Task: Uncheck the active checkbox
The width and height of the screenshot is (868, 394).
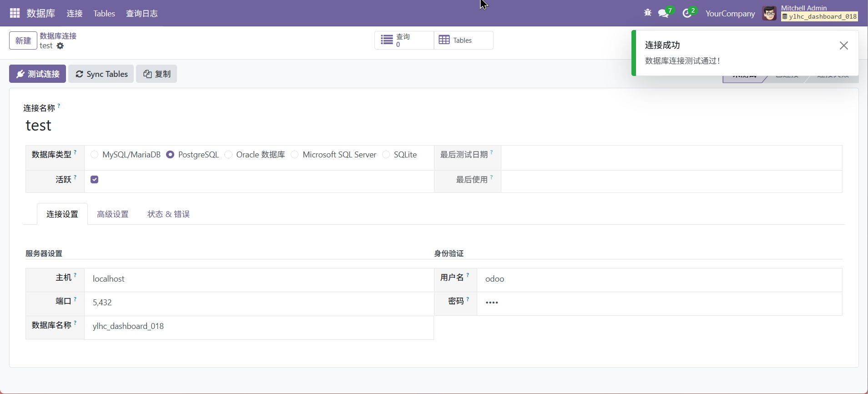Action: click(x=95, y=179)
